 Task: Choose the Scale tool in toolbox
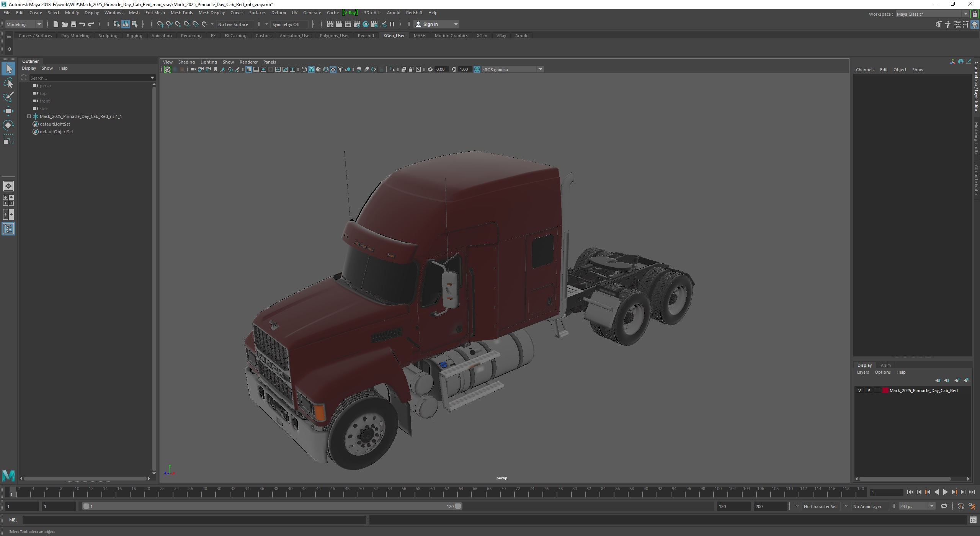point(8,139)
